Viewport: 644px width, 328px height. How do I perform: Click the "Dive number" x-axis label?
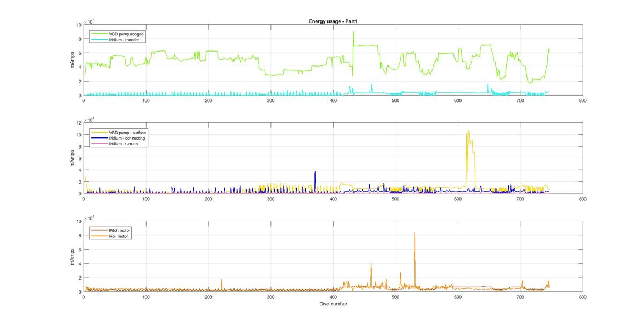coord(333,304)
